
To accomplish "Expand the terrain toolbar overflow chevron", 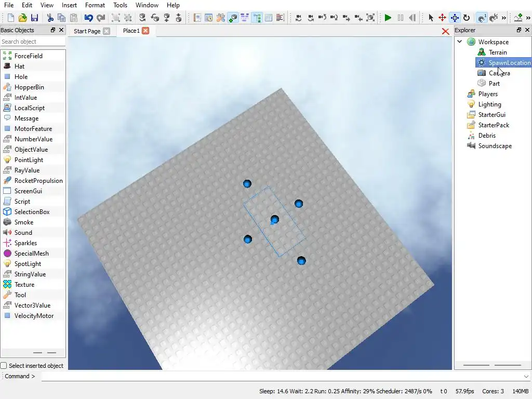I will coord(528,18).
